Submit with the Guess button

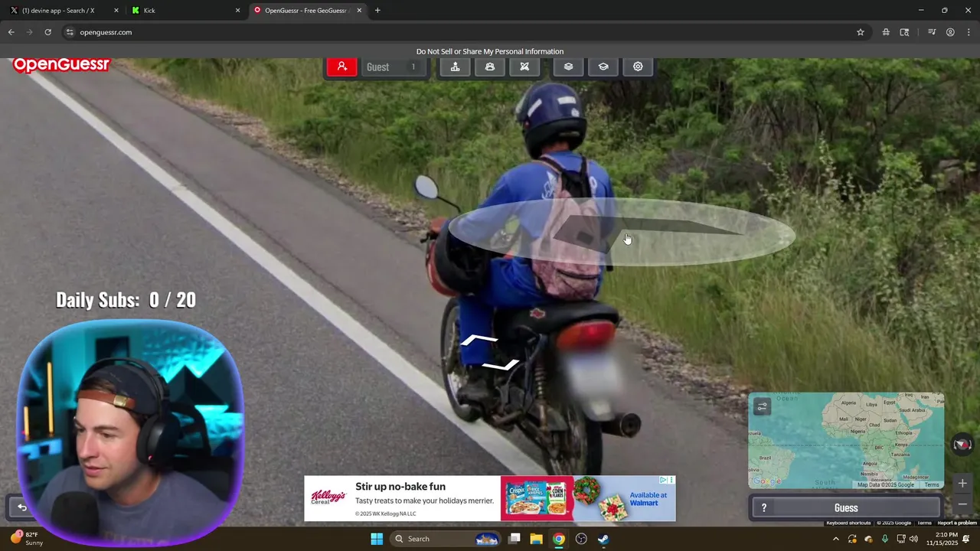point(846,507)
